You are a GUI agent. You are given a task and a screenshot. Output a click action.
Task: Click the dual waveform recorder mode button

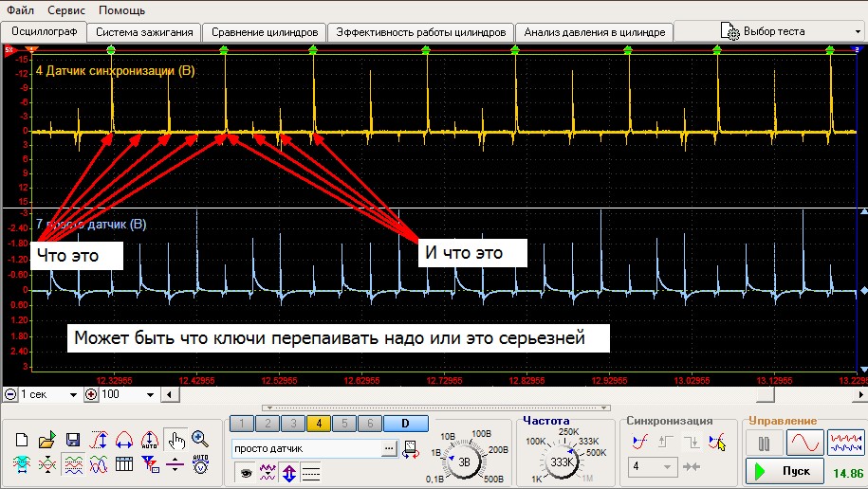pos(845,444)
